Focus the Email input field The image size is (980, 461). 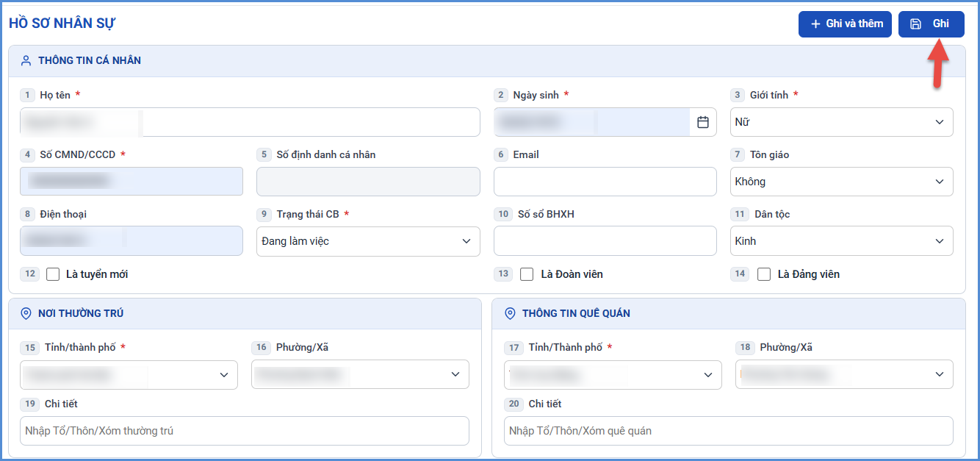pos(605,182)
